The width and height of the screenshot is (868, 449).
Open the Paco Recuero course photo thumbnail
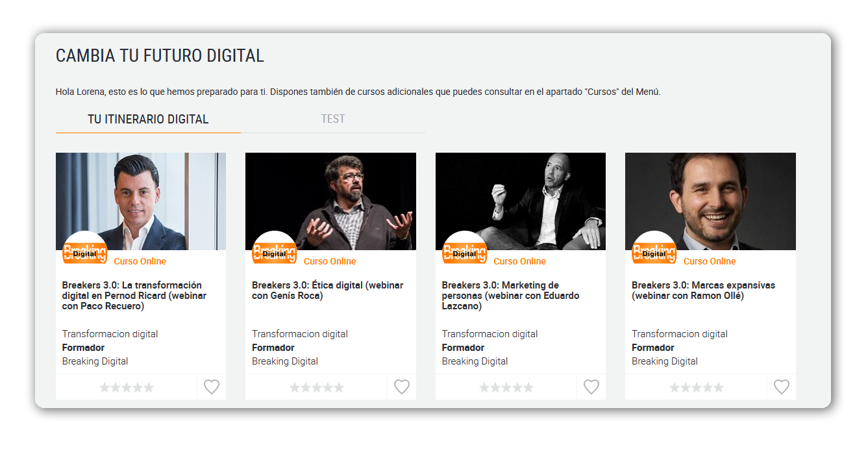[141, 201]
